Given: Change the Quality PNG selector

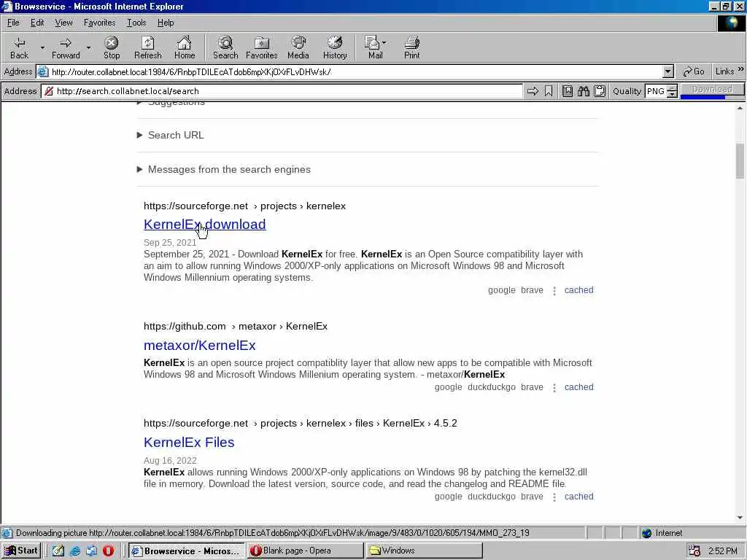Looking at the screenshot, I should (661, 91).
